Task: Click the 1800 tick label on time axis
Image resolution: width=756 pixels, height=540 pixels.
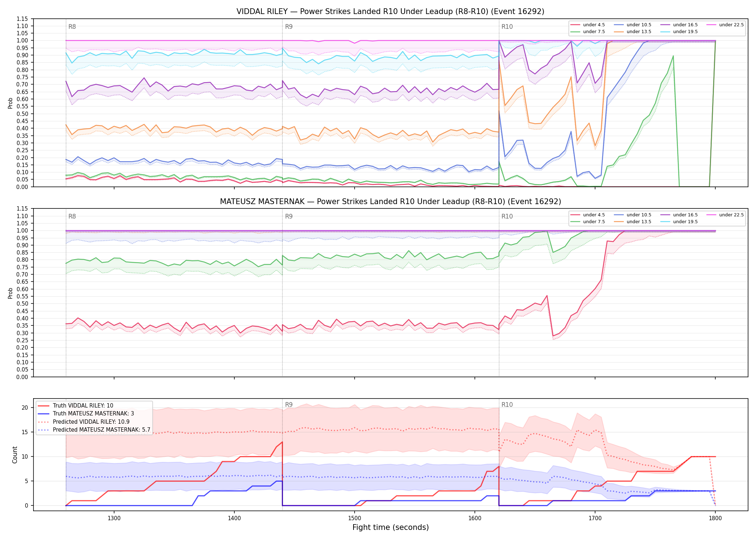Action: click(x=715, y=518)
